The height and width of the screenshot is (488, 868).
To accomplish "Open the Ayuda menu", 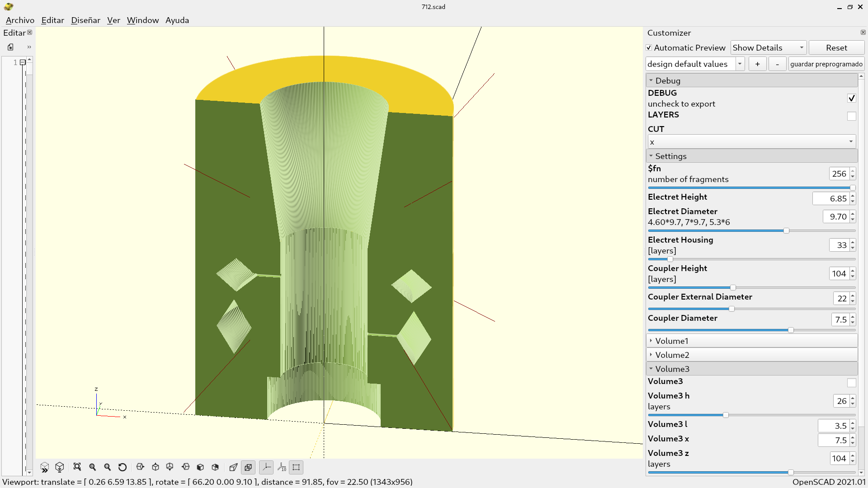I will click(x=177, y=20).
